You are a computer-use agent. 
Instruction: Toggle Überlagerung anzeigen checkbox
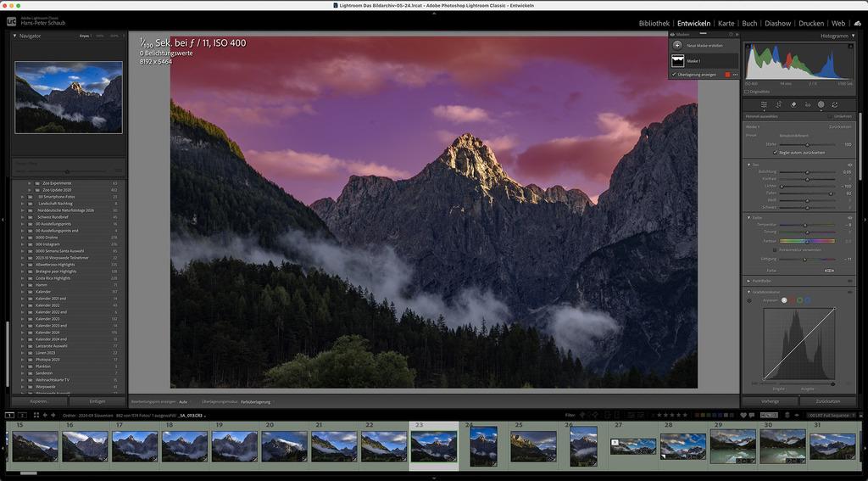[673, 75]
